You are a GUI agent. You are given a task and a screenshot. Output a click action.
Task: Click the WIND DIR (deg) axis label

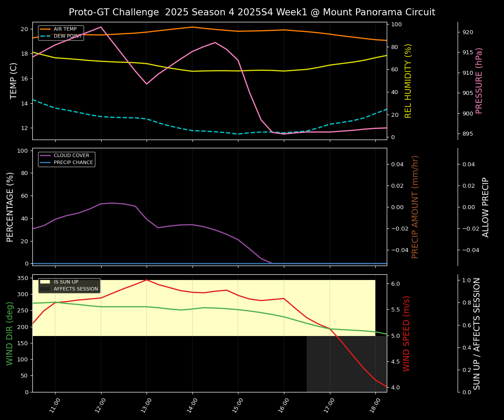pos(10,333)
